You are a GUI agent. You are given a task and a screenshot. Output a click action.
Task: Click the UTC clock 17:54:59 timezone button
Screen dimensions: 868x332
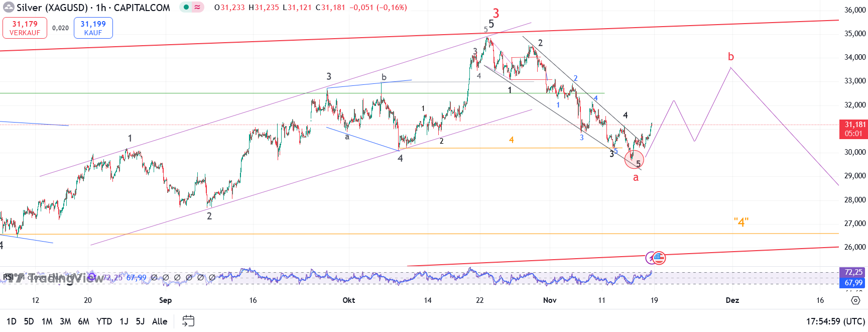(x=835, y=321)
